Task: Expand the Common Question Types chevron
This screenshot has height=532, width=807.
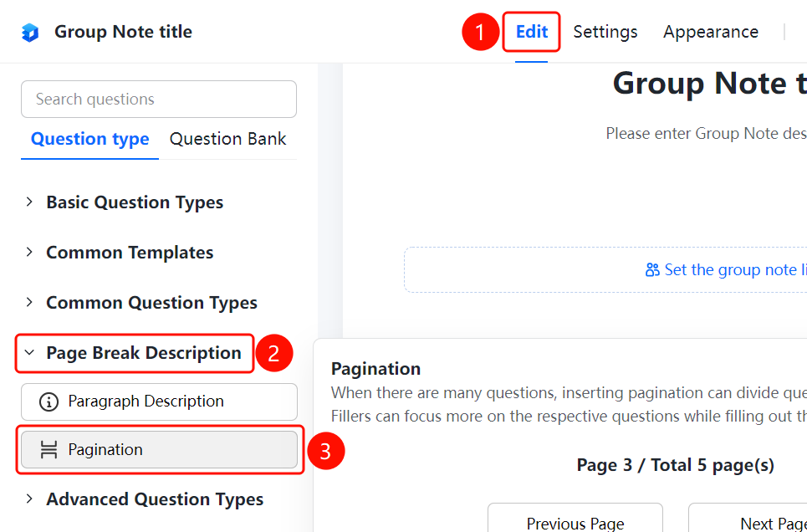Action: [29, 302]
